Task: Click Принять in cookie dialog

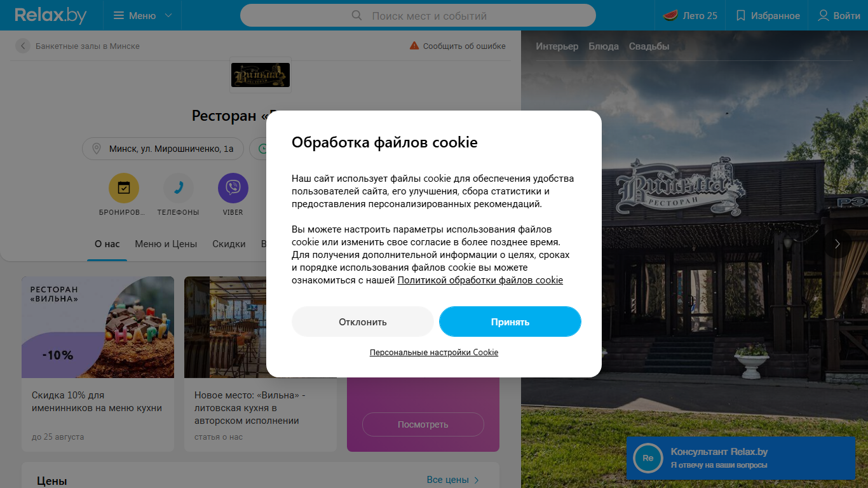Action: tap(510, 322)
